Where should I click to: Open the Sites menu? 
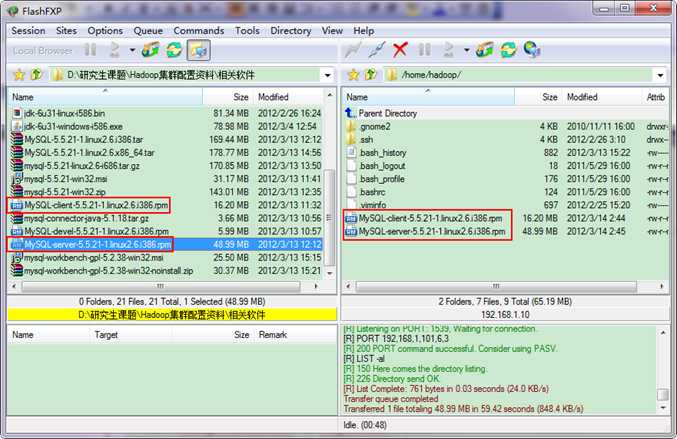click(x=66, y=31)
